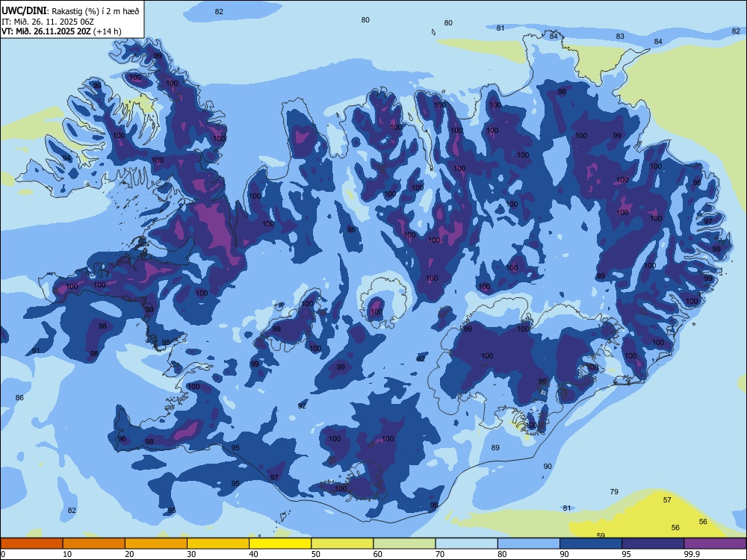Click the 'VT: Mið. 26.11.2025 20Z' line
747x560 pixels.
[x=46, y=31]
